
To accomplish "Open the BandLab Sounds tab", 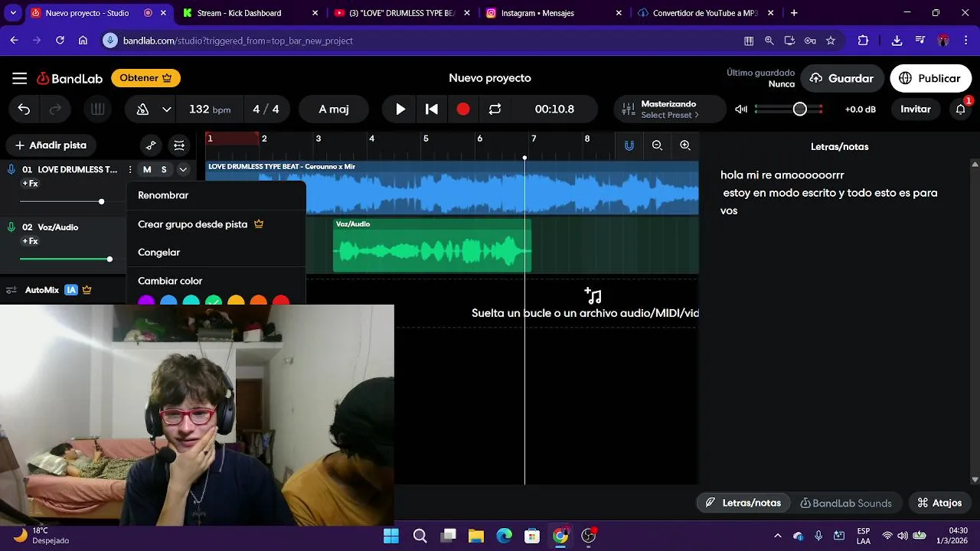I will point(846,503).
